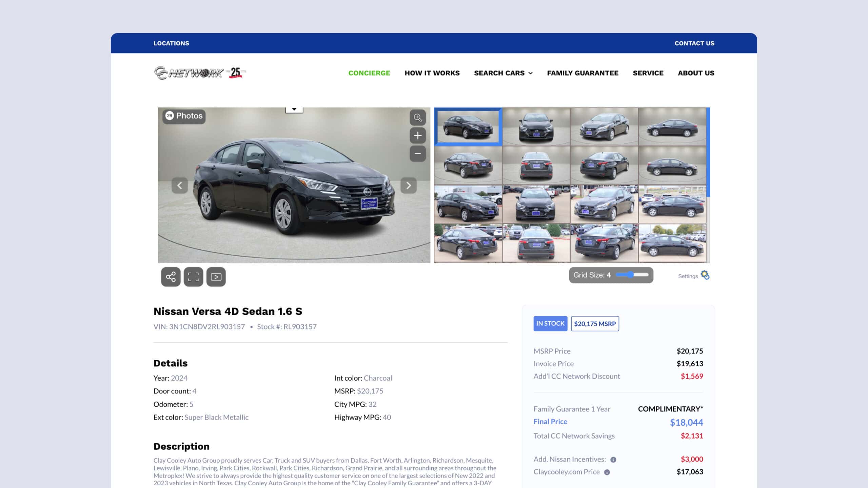Select third thumbnail in first row
The image size is (868, 488).
pos(604,126)
